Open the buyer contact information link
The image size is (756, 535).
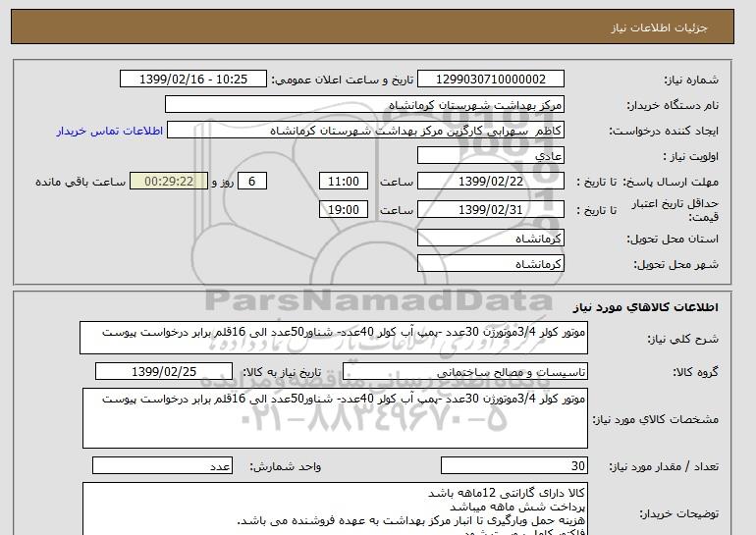pyautogui.click(x=110, y=131)
